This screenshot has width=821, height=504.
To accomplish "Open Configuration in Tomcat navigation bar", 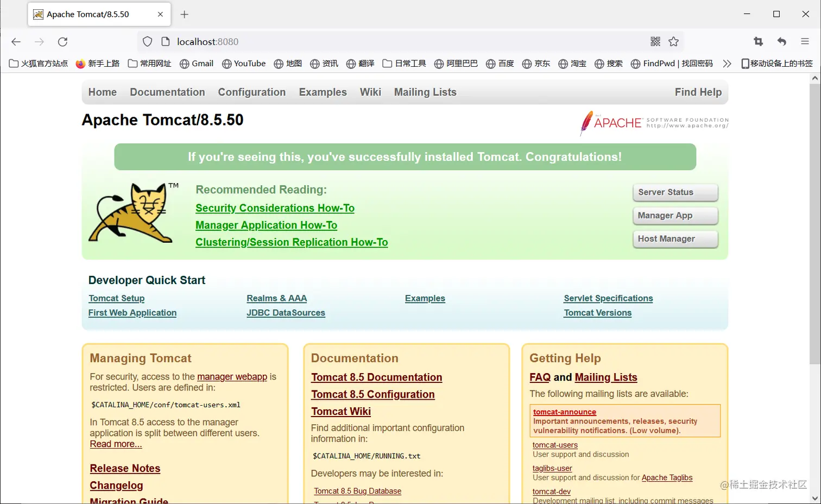I will pos(252,92).
